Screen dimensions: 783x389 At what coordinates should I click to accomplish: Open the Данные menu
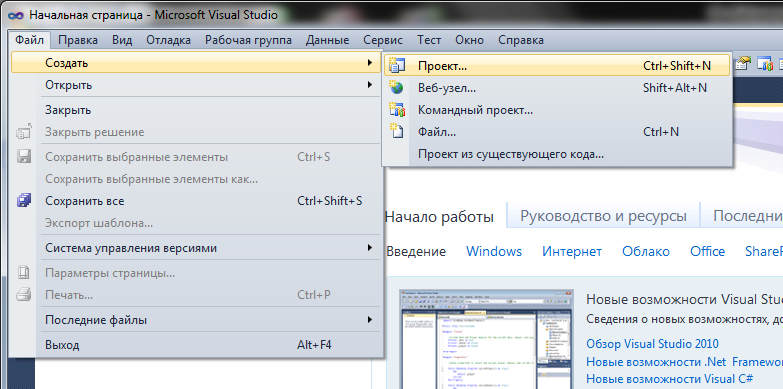(x=328, y=40)
